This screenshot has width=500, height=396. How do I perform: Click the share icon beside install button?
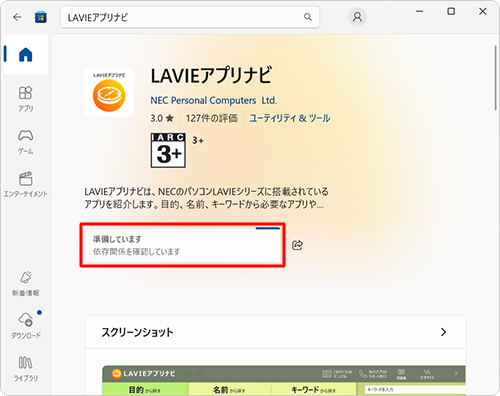click(x=297, y=245)
